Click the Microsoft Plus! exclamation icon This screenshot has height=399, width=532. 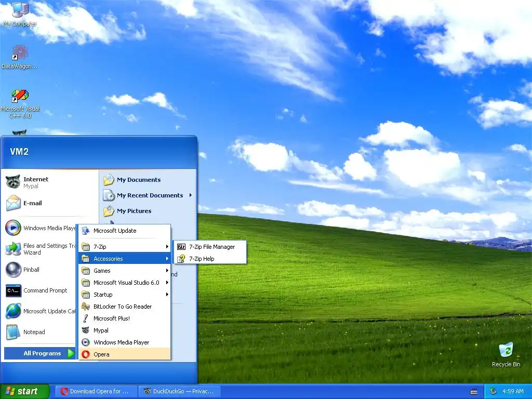point(86,318)
